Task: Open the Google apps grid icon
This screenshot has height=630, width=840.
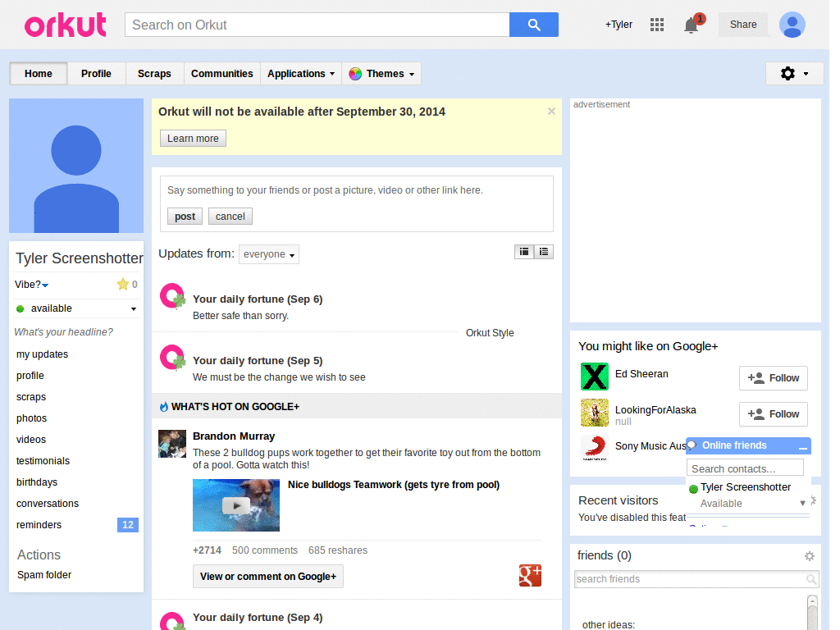Action: click(657, 25)
